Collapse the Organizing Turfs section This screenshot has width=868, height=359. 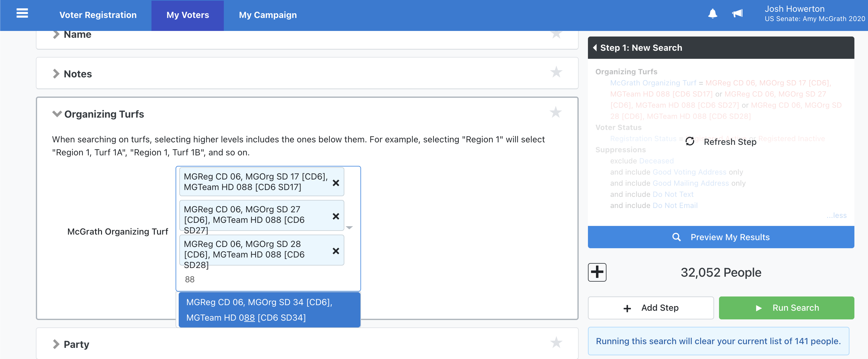(57, 114)
